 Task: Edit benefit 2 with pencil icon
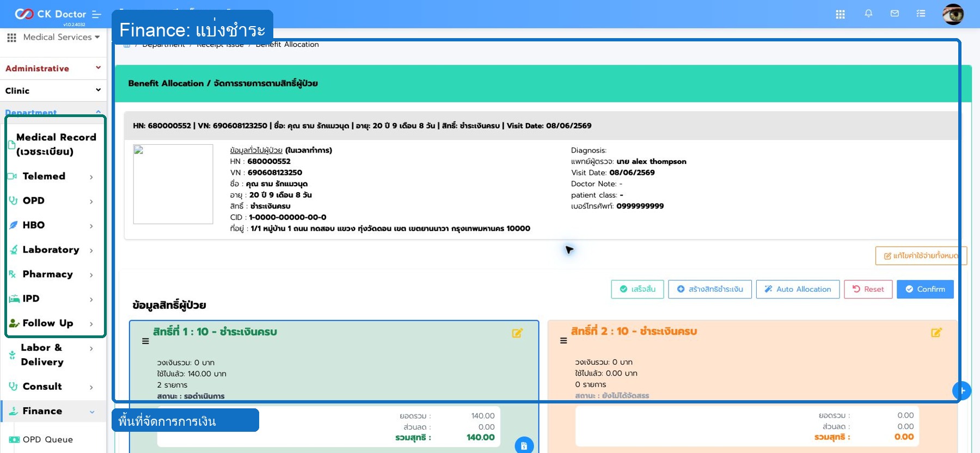[936, 332]
